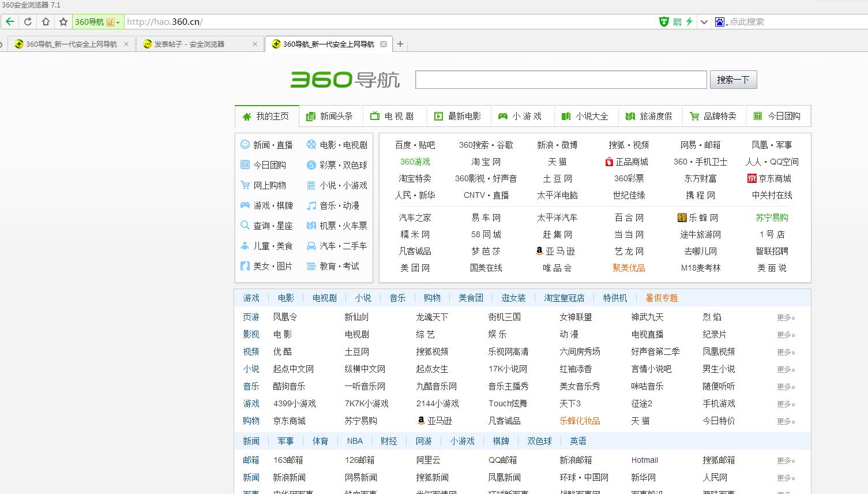Open the 淘宝网 link
The image size is (868, 494).
click(x=486, y=162)
